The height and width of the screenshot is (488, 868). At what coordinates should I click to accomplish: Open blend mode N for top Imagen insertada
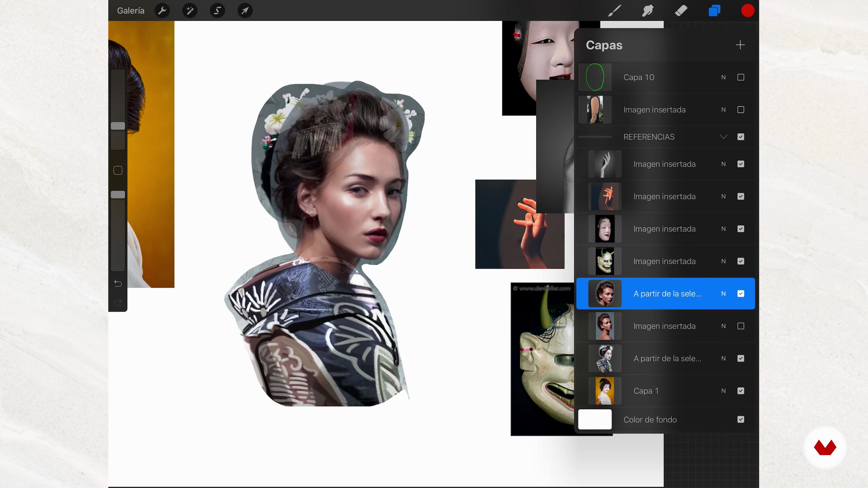pos(723,110)
